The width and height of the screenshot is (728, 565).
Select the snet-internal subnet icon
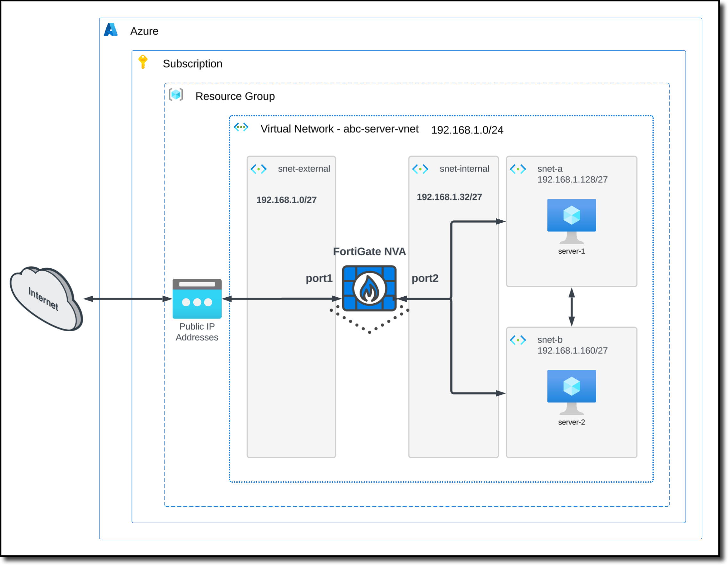click(x=421, y=169)
